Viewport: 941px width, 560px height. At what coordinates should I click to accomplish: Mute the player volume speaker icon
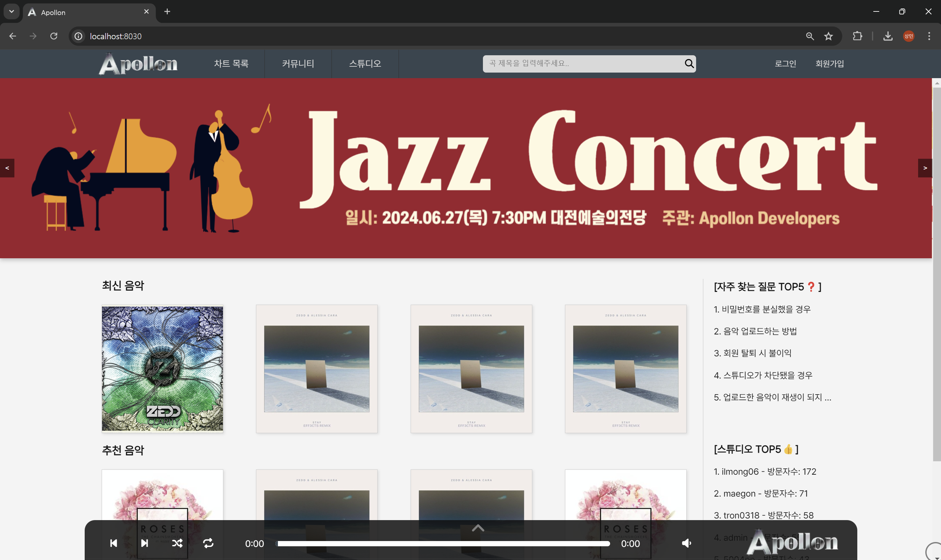[686, 543]
